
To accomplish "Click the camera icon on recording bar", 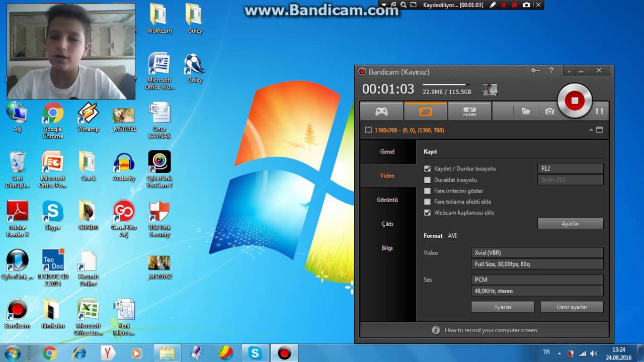I will click(x=526, y=5).
